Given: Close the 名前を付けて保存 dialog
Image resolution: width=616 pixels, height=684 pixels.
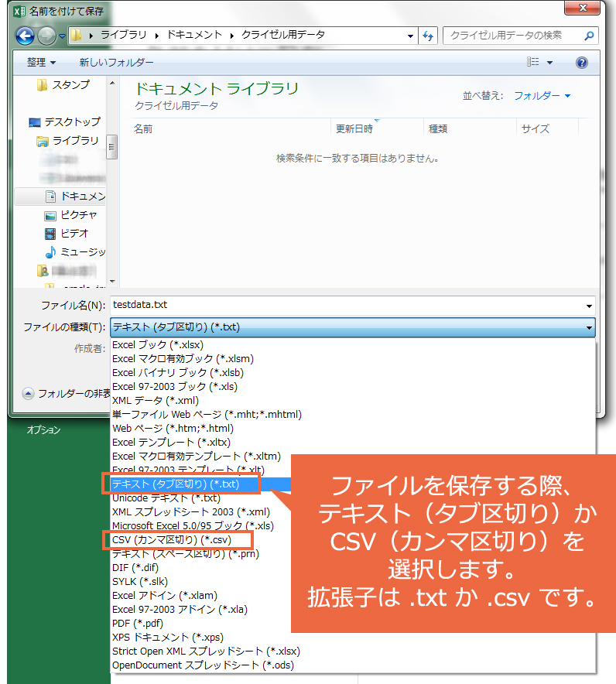Looking at the screenshot, I should [x=583, y=8].
